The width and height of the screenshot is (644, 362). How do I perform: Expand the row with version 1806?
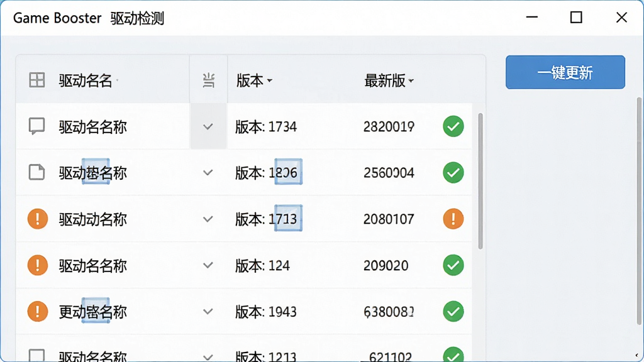[208, 173]
